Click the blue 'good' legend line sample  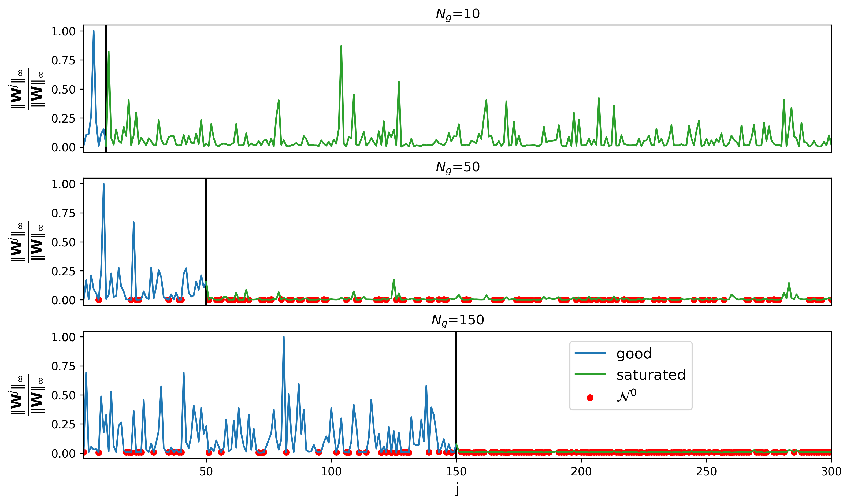point(590,354)
